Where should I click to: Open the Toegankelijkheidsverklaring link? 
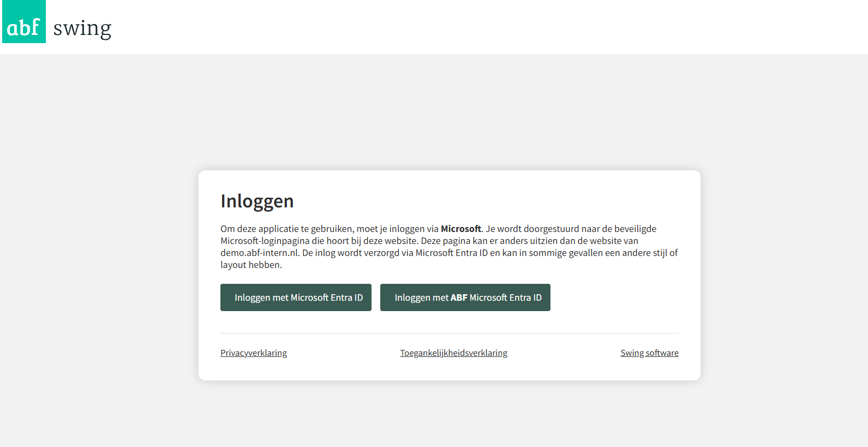click(454, 353)
